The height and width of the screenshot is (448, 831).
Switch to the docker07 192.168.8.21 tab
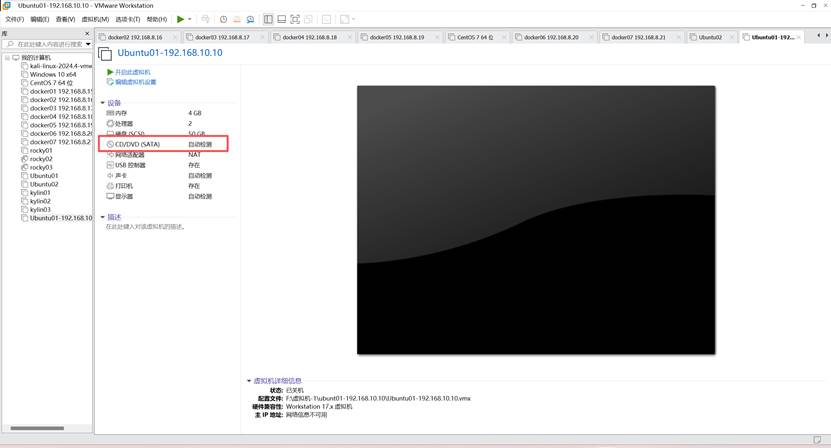pos(639,37)
